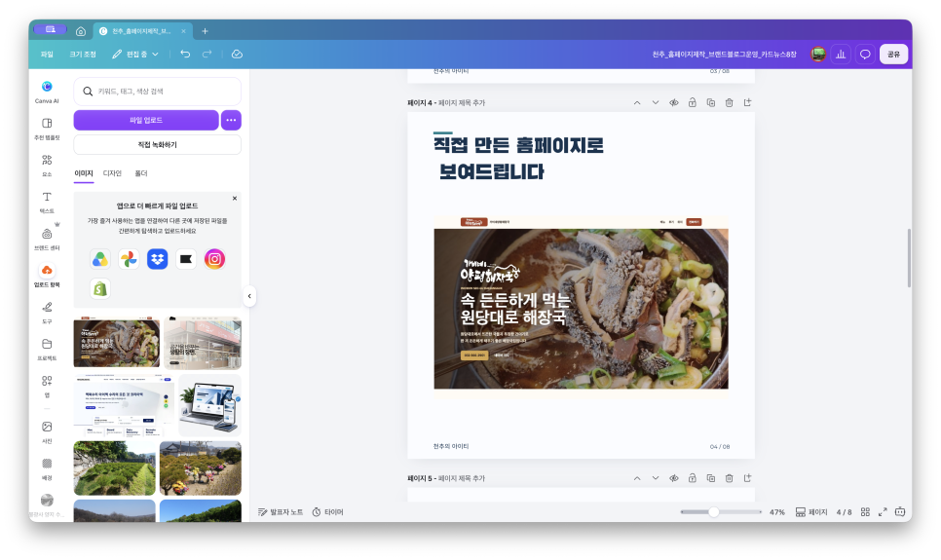
Task: Click the 파일 업로드 button
Action: [x=146, y=120]
